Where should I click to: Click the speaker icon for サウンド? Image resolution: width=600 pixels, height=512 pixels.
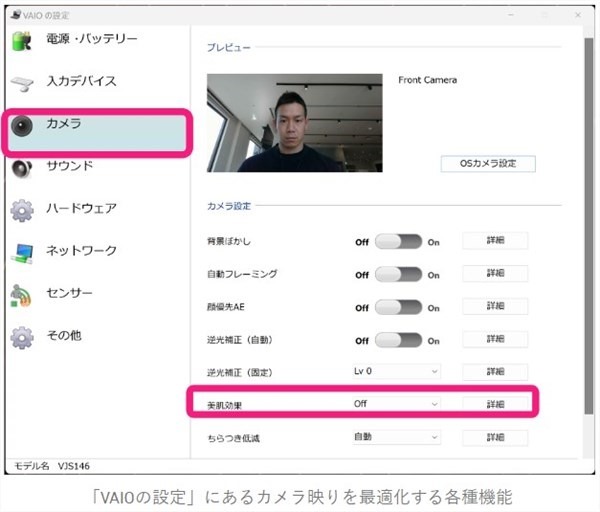click(21, 168)
